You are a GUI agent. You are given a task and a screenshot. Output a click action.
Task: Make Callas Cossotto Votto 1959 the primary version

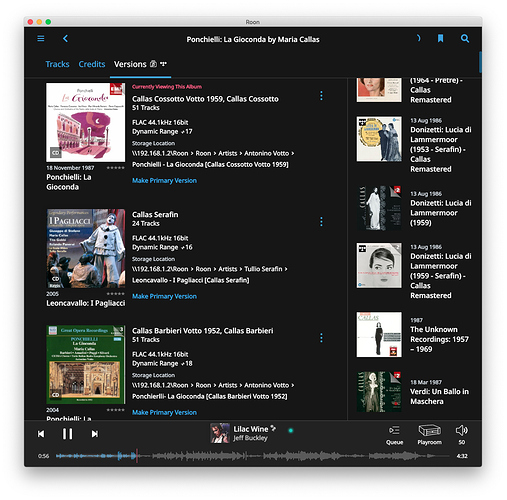(164, 180)
